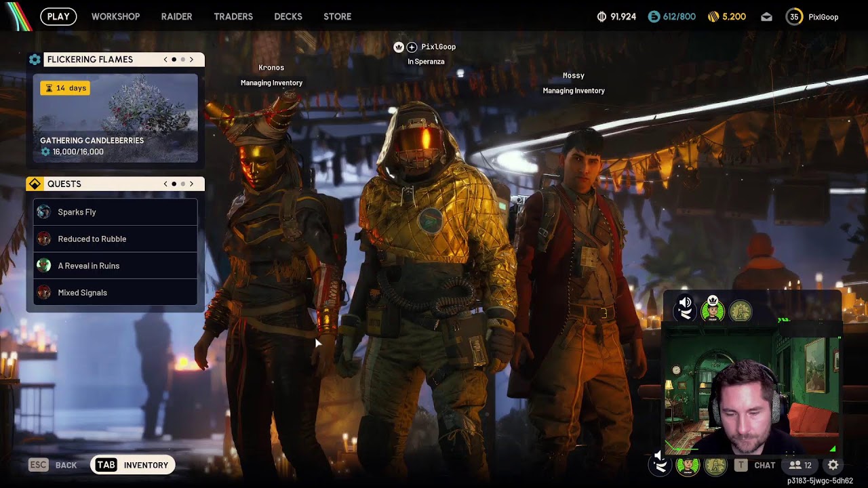Click the diamond icon beside Quests header

pos(35,184)
